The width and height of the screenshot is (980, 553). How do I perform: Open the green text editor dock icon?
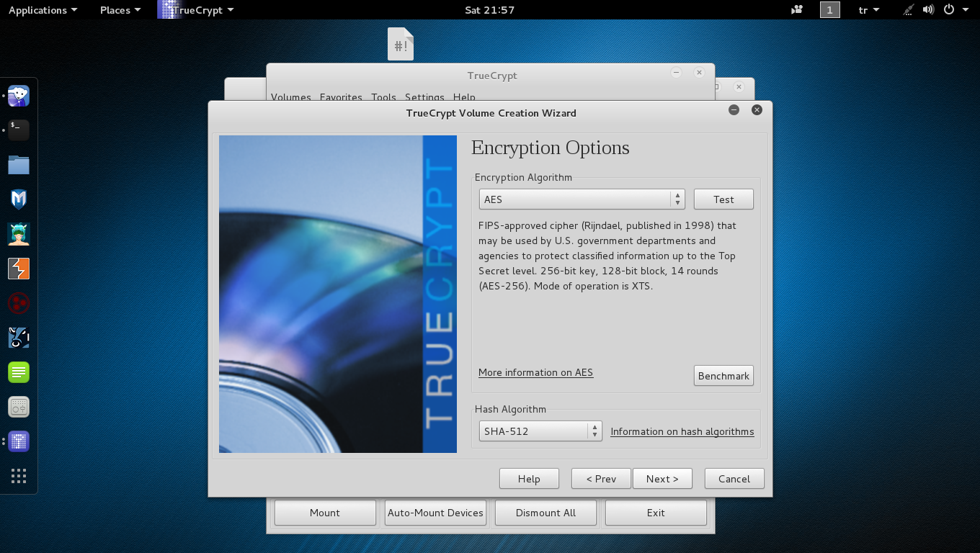[19, 372]
